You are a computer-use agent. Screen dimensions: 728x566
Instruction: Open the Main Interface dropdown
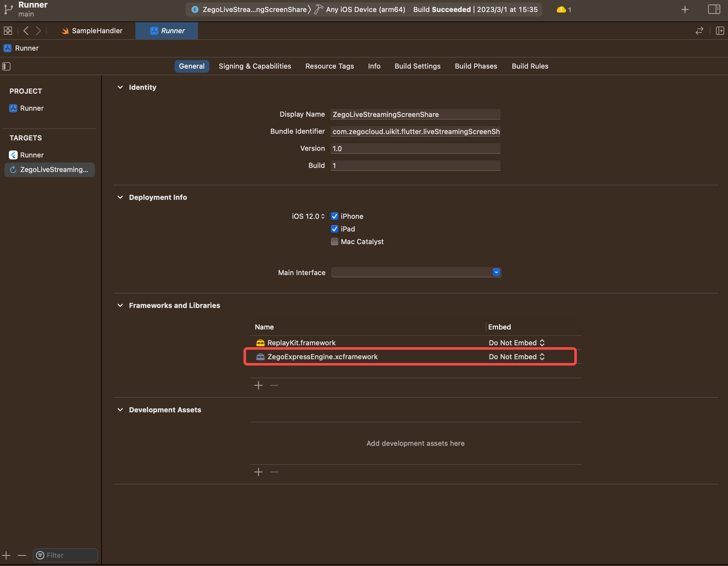point(496,272)
